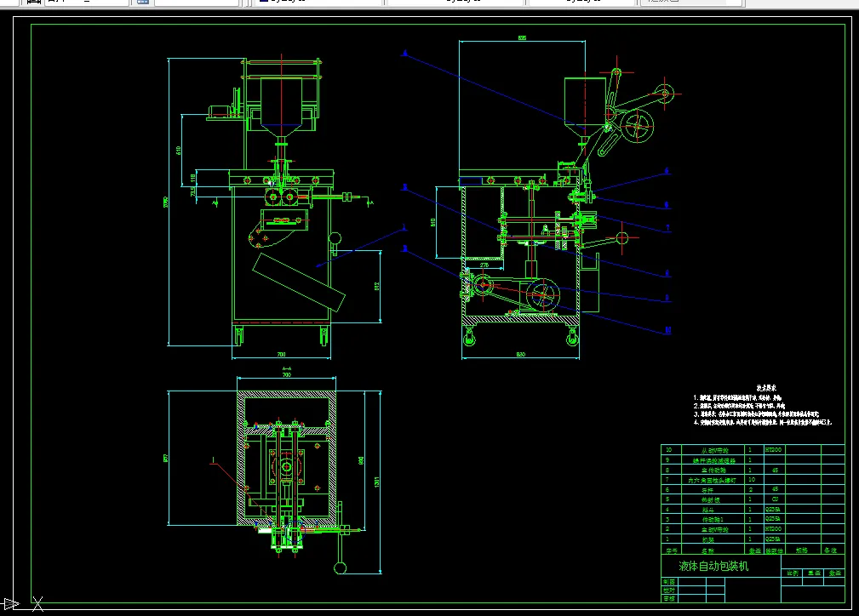
Task: Select the inclined discharge chute in the front view
Action: coord(299,282)
